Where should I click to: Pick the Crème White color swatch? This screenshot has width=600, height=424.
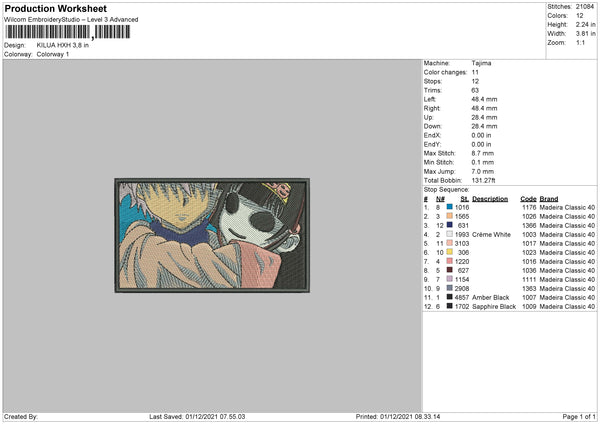(x=450, y=234)
